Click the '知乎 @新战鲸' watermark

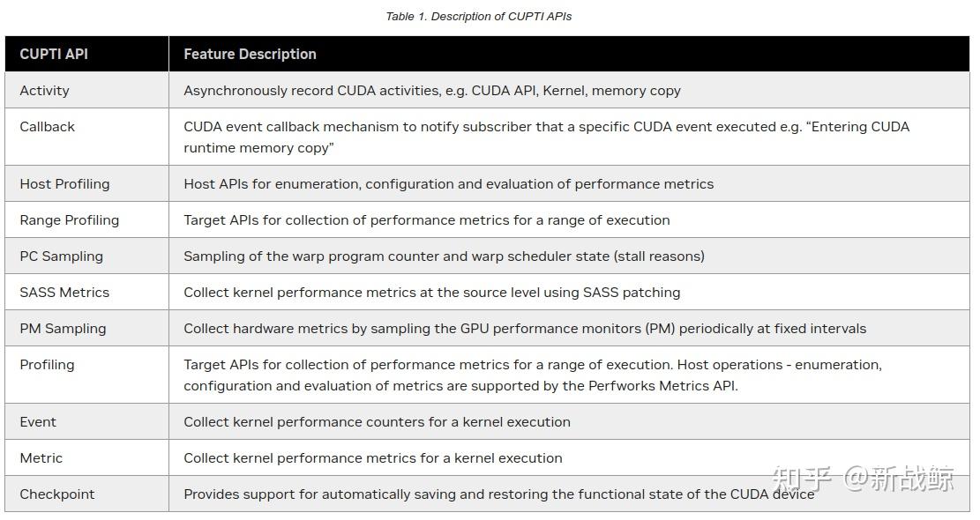click(863, 479)
